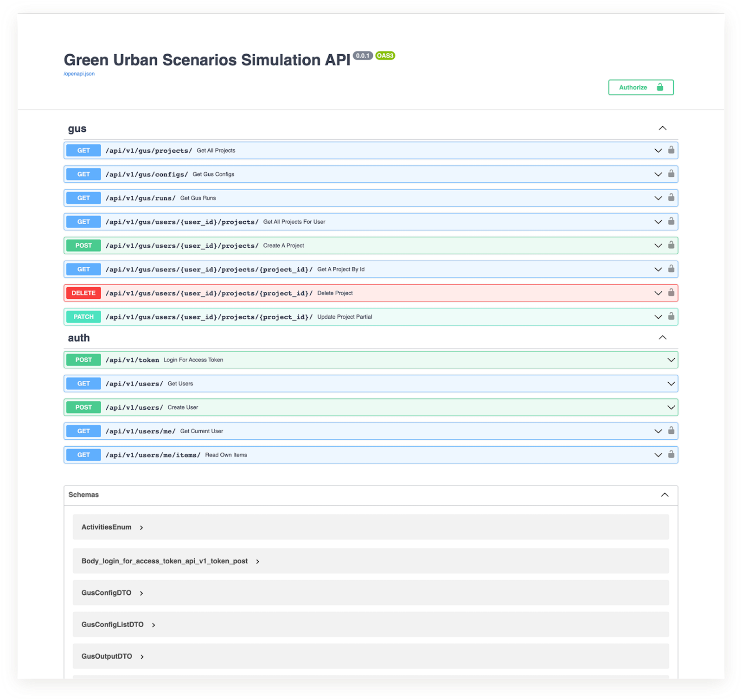Viewport: 742px width, 700px height.
Task: Click the Green Urban Scenarios Simulation API title
Action: coord(207,60)
